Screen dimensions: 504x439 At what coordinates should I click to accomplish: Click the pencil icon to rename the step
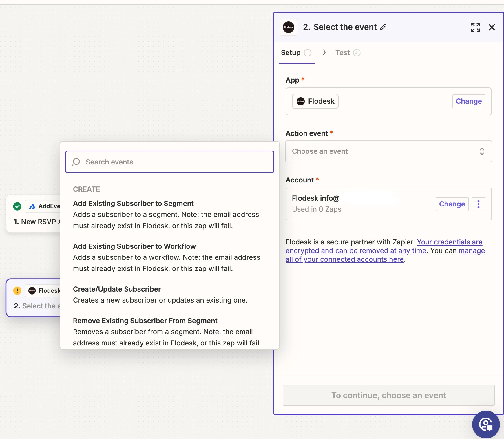383,27
